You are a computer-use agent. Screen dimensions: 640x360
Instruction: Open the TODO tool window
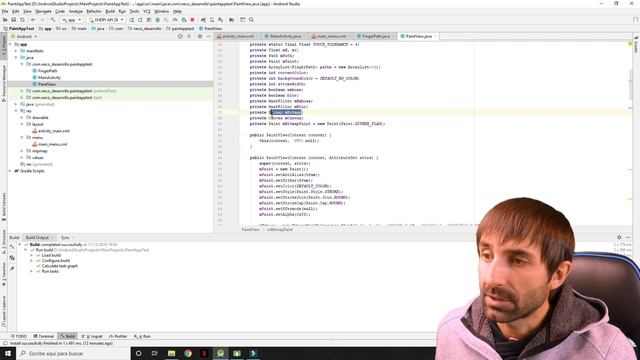tap(19, 336)
